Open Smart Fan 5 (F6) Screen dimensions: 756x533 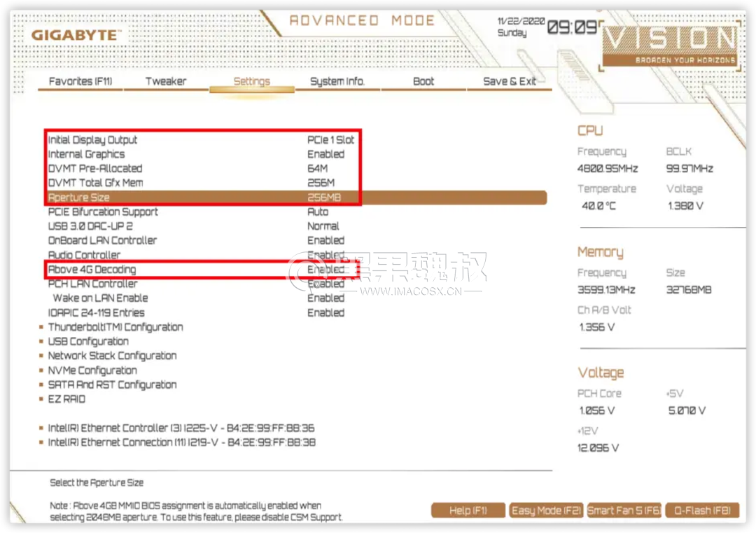pyautogui.click(x=624, y=511)
